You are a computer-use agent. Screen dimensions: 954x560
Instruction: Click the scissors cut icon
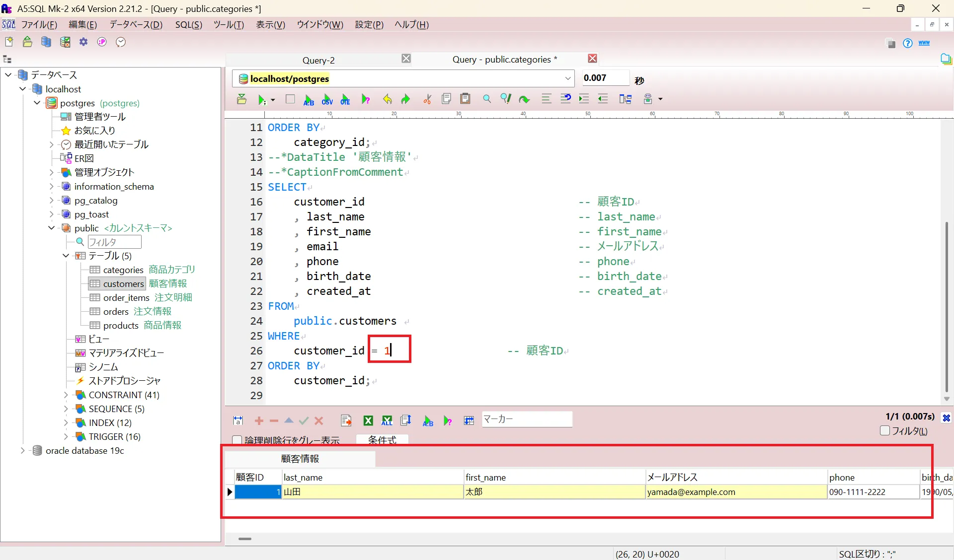click(427, 99)
